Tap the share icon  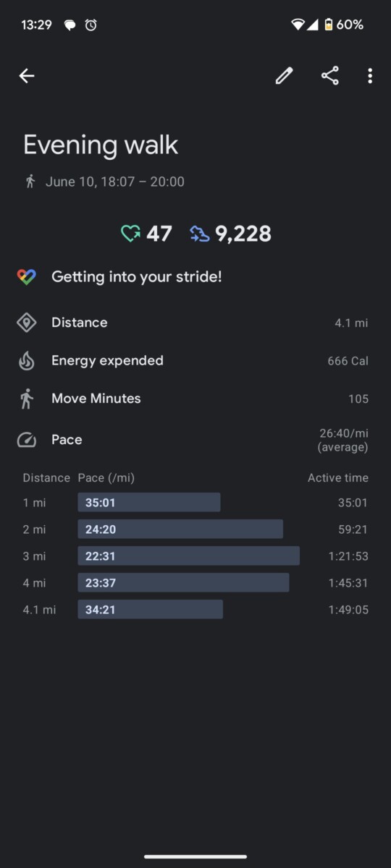point(330,76)
